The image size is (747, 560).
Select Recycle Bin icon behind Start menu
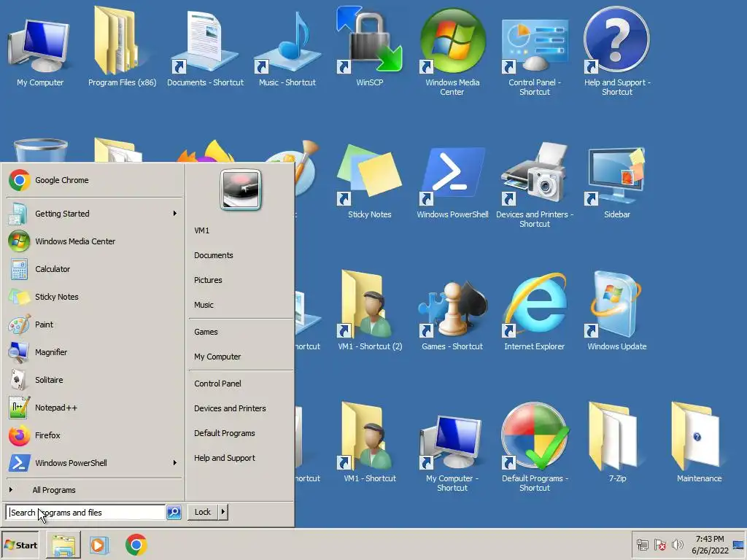pyautogui.click(x=41, y=150)
